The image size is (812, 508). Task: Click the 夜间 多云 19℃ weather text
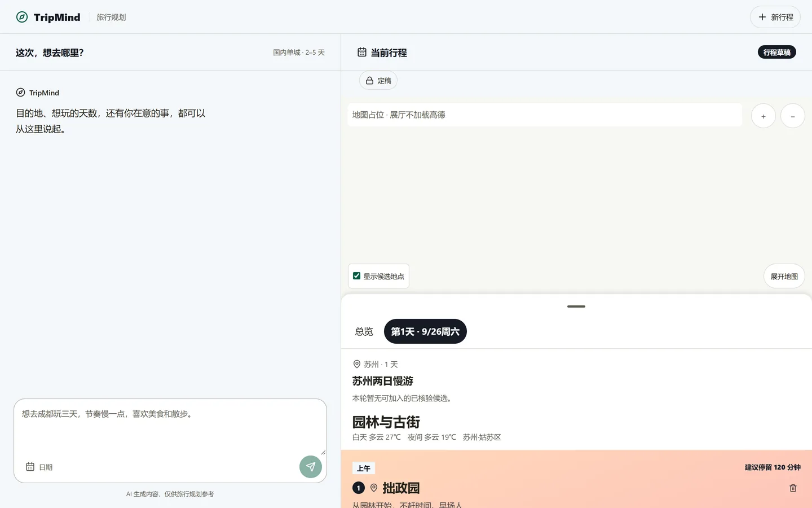coord(432,437)
